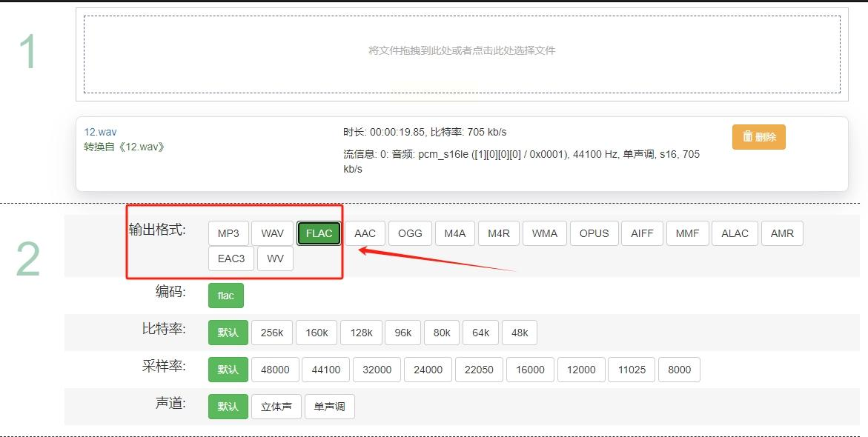Set sample rate to 12000
This screenshot has width=868, height=437.
(581, 370)
